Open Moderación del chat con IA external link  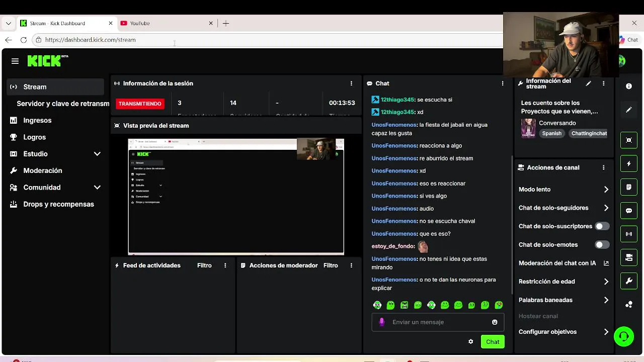(606, 263)
